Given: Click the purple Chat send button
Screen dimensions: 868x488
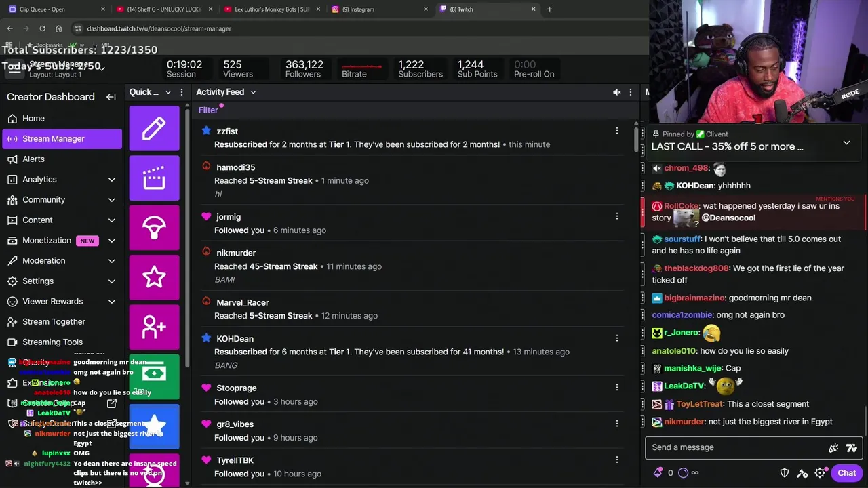Looking at the screenshot, I should coord(846,473).
